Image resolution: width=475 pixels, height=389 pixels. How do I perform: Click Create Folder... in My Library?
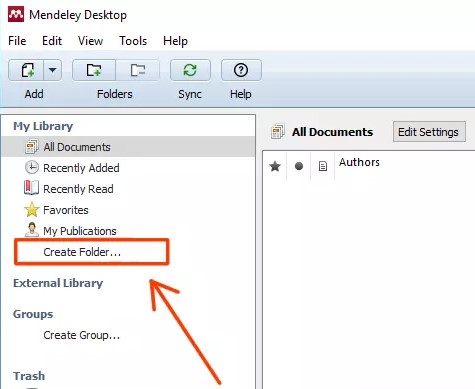[x=82, y=252]
